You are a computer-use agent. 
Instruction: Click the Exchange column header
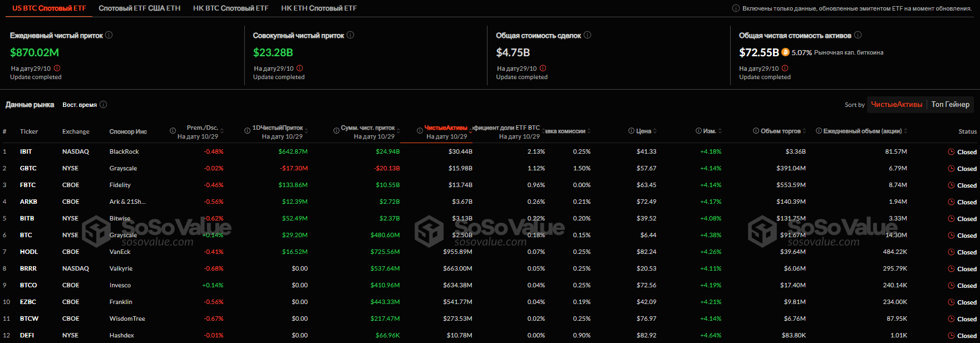76,131
